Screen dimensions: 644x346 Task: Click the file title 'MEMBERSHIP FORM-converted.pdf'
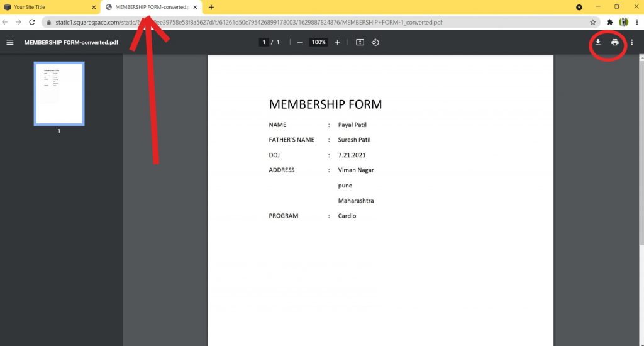point(71,42)
